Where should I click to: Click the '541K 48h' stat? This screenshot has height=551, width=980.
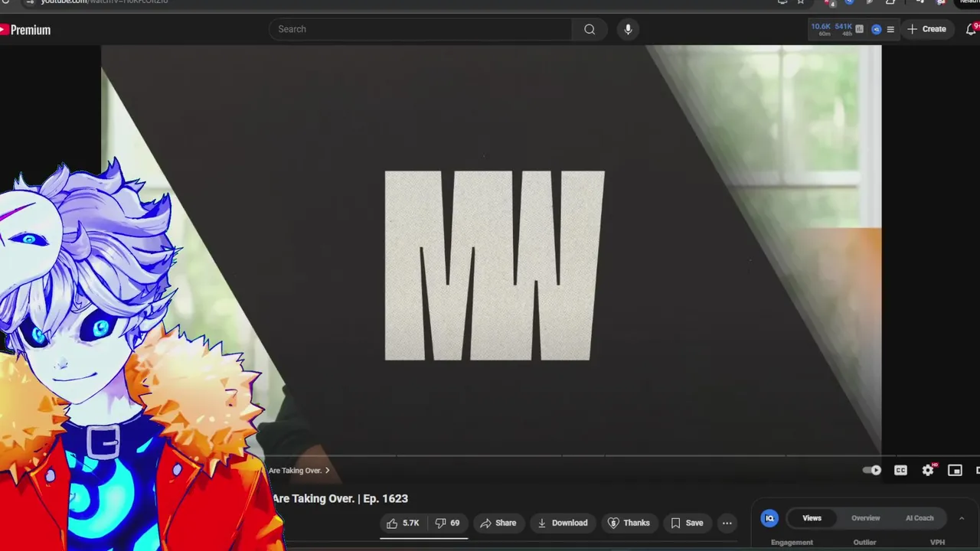tap(844, 29)
